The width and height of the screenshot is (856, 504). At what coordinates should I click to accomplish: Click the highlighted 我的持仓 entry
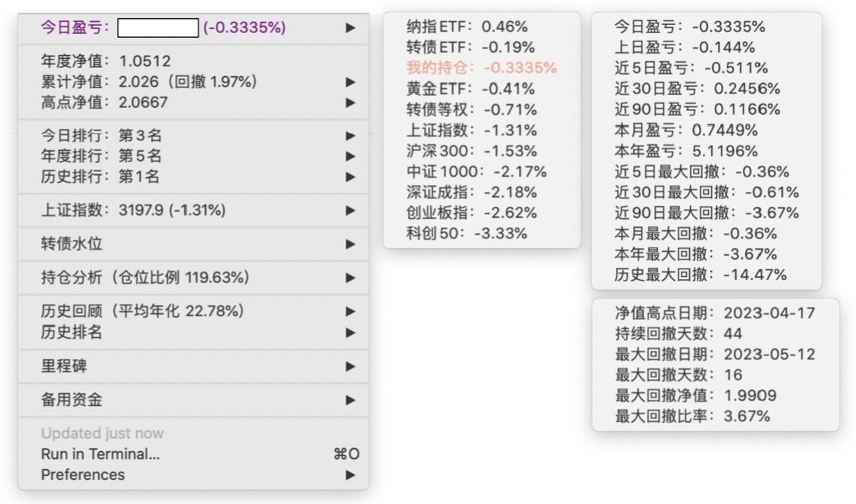pyautogui.click(x=482, y=68)
